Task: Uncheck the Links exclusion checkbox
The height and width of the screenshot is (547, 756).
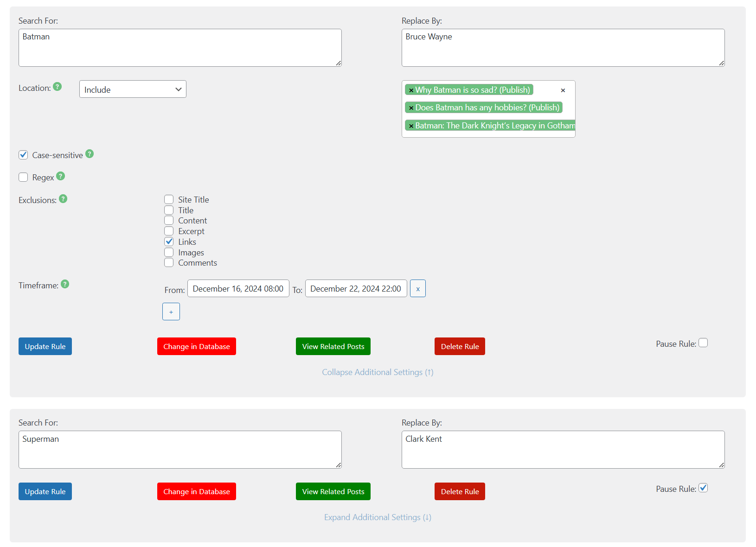Action: pos(169,242)
